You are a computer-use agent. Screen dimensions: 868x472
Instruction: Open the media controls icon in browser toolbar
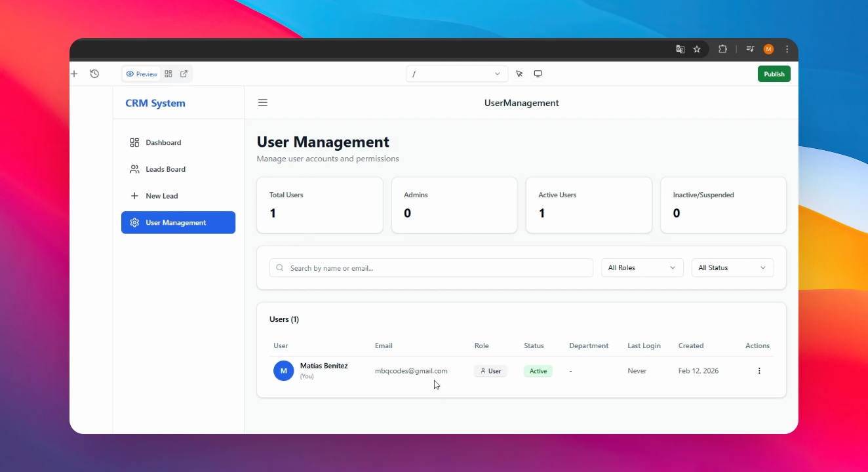tap(751, 49)
